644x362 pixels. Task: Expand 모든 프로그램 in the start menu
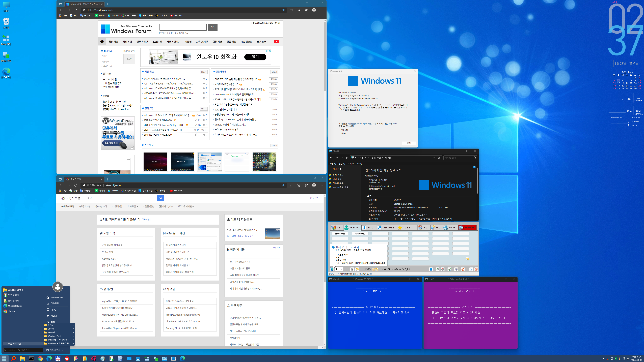point(23,344)
